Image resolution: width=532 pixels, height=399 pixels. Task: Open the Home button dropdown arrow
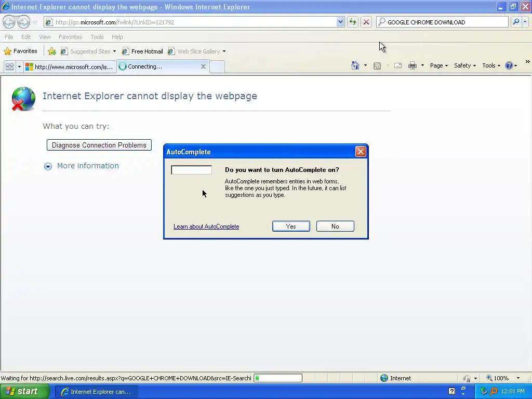click(365, 65)
